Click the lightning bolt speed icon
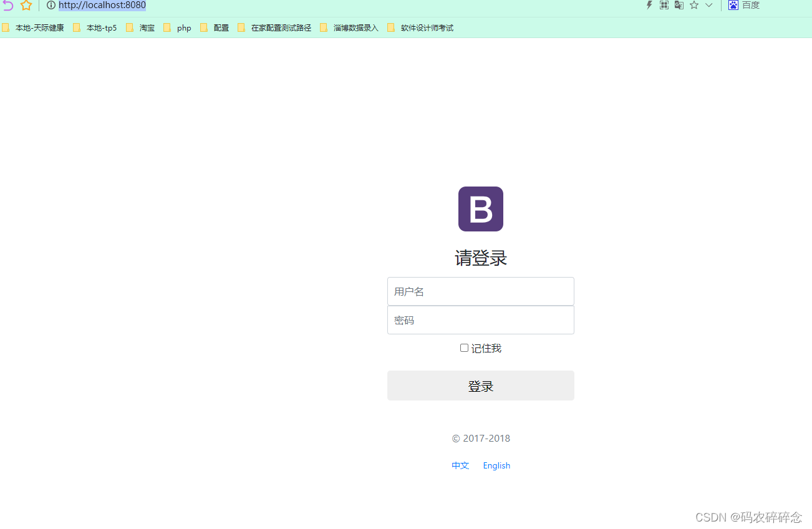The height and width of the screenshot is (529, 812). (649, 5)
